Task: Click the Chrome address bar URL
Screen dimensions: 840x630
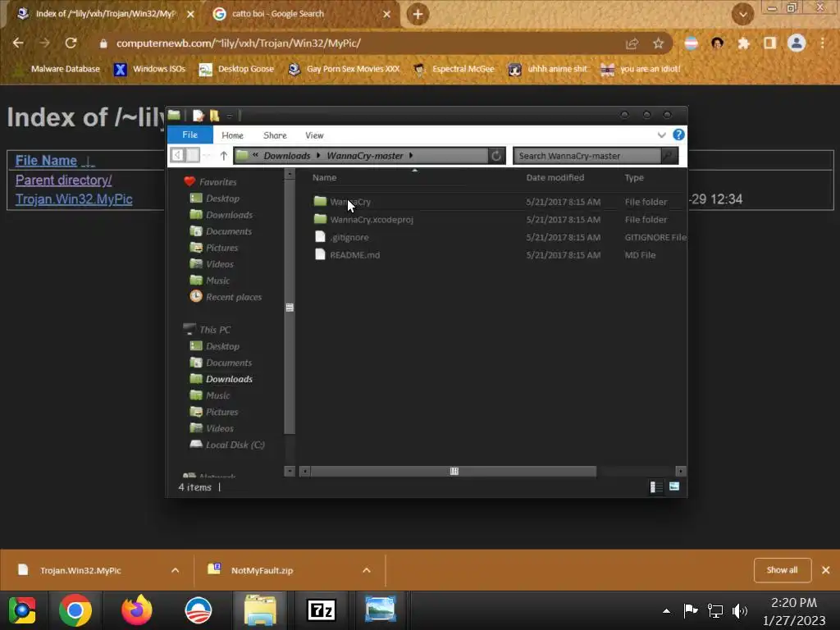Action: click(x=239, y=43)
